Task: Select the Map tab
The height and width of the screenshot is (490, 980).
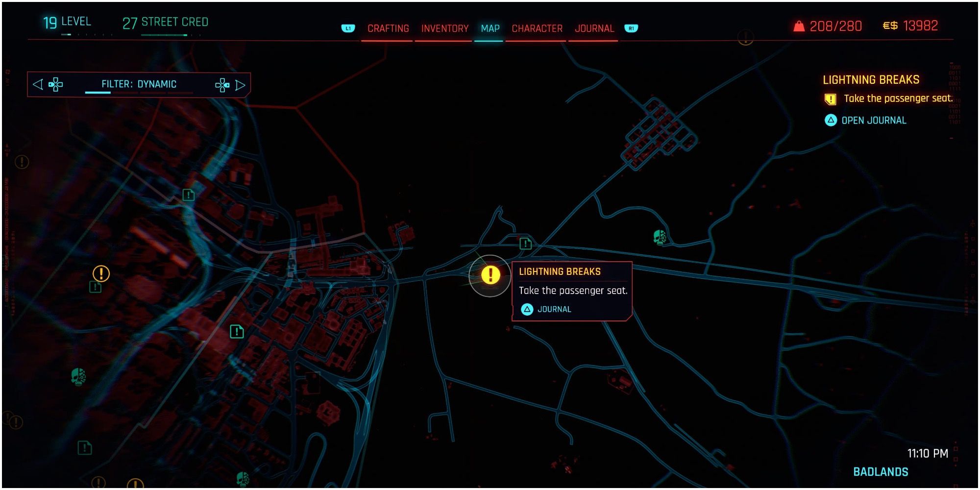Action: coord(490,28)
